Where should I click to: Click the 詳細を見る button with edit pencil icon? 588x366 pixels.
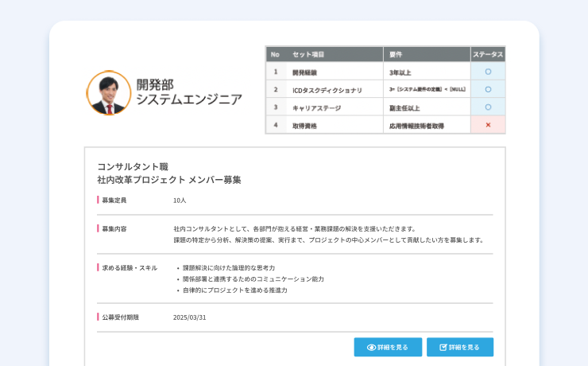460,347
